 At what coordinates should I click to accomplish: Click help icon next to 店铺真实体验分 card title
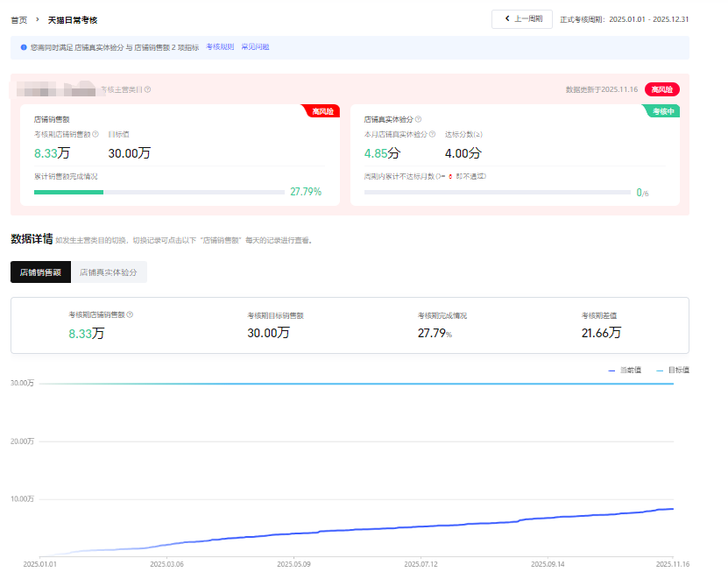click(418, 119)
